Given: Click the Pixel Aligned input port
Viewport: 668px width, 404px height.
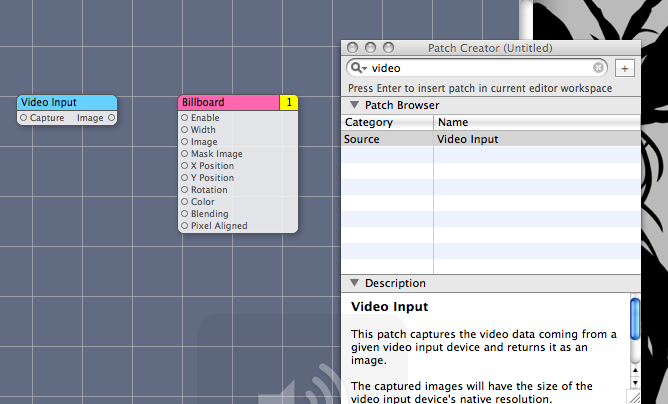Looking at the screenshot, I should [x=184, y=225].
